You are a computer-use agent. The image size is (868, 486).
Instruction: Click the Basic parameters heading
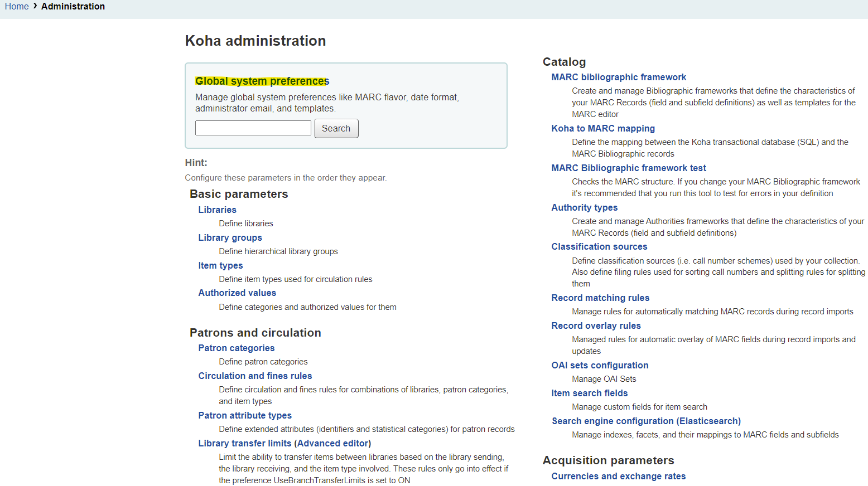(239, 194)
